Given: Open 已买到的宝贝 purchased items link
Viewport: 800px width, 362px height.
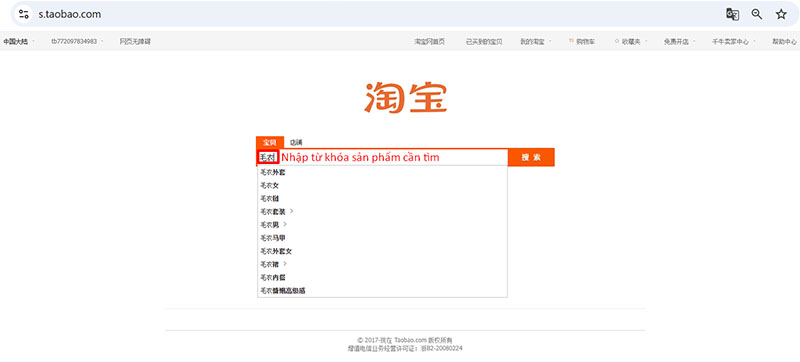Looking at the screenshot, I should (x=484, y=42).
